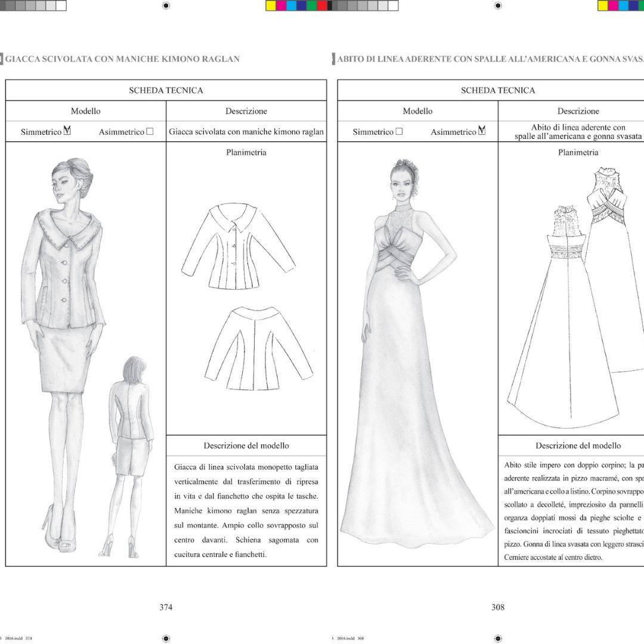Pick the cyan swatch in the center color bar
Image resolution: width=644 pixels, height=644 pixels.
coord(291,5)
